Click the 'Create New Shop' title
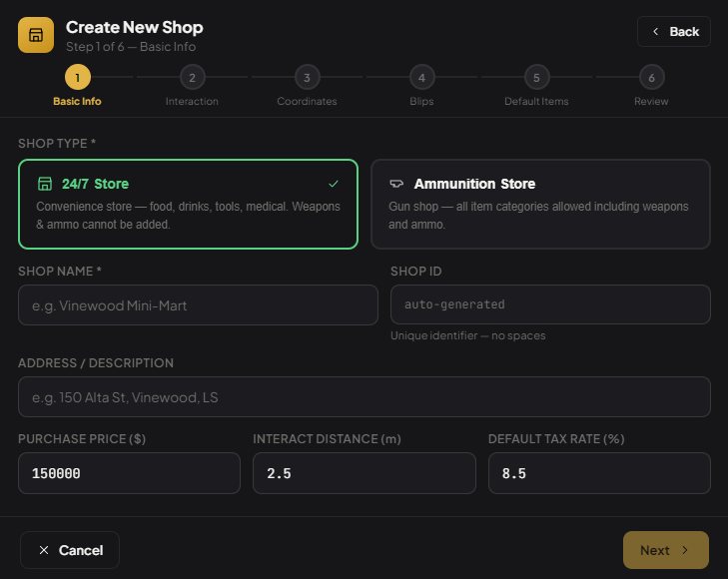Image resolution: width=728 pixels, height=579 pixels. tap(135, 27)
